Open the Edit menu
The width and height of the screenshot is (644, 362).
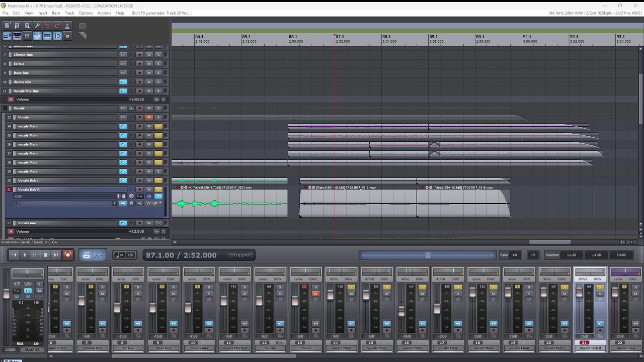pyautogui.click(x=17, y=13)
